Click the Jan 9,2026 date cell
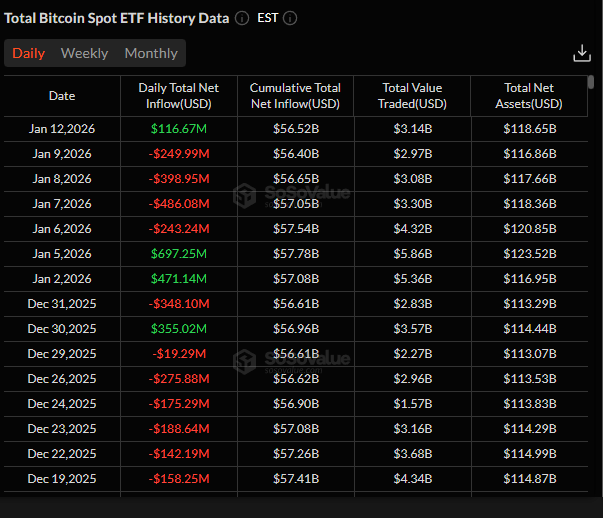The image size is (603, 518). (x=62, y=154)
